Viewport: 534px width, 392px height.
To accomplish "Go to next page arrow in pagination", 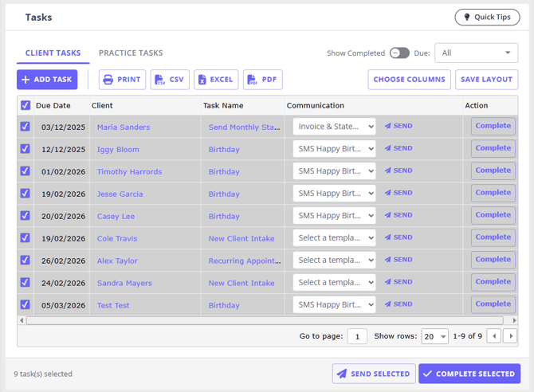I will click(511, 336).
